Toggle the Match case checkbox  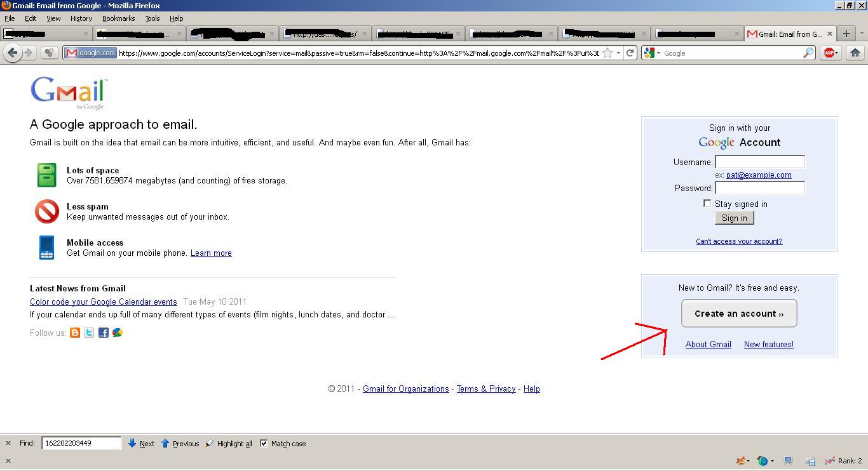click(x=264, y=443)
